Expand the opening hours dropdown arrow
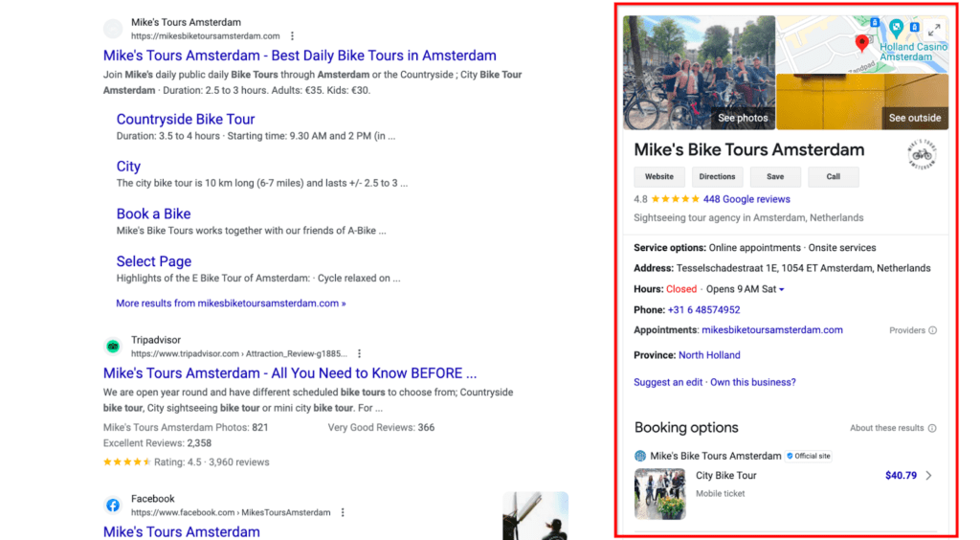 click(781, 289)
